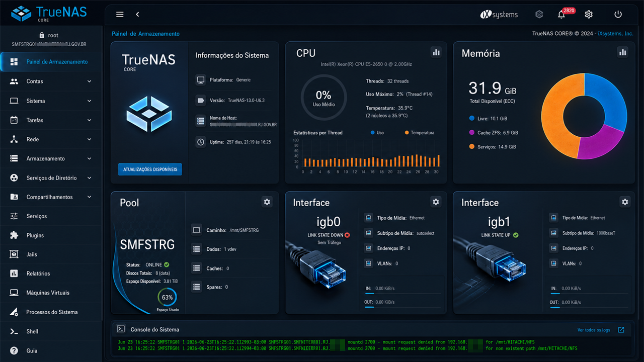Open igb0 interface gear settings
The width and height of the screenshot is (644, 362).
click(436, 202)
